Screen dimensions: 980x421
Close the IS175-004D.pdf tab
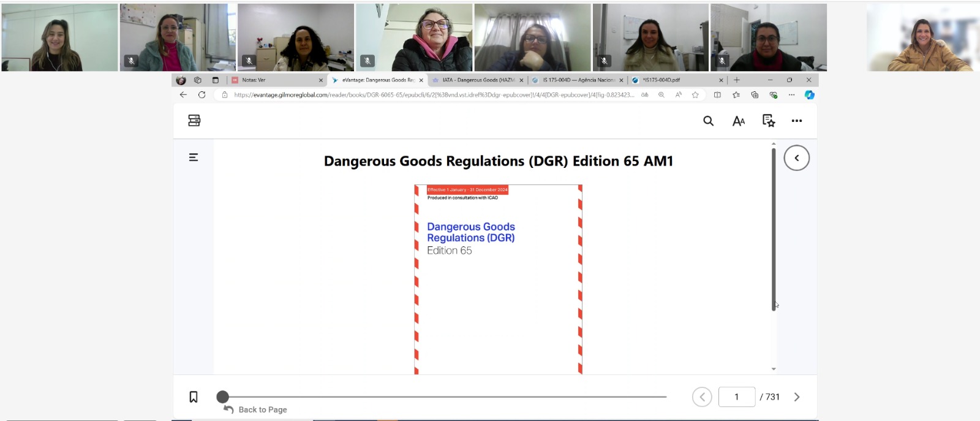click(x=721, y=80)
